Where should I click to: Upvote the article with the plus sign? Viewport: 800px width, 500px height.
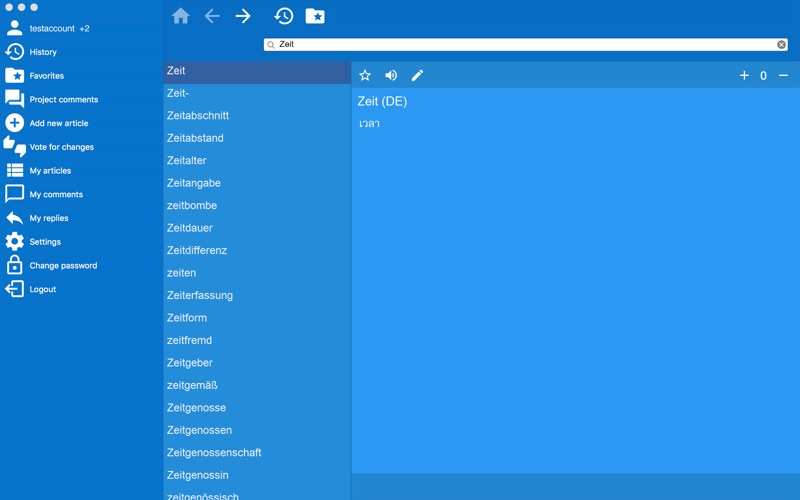(744, 76)
